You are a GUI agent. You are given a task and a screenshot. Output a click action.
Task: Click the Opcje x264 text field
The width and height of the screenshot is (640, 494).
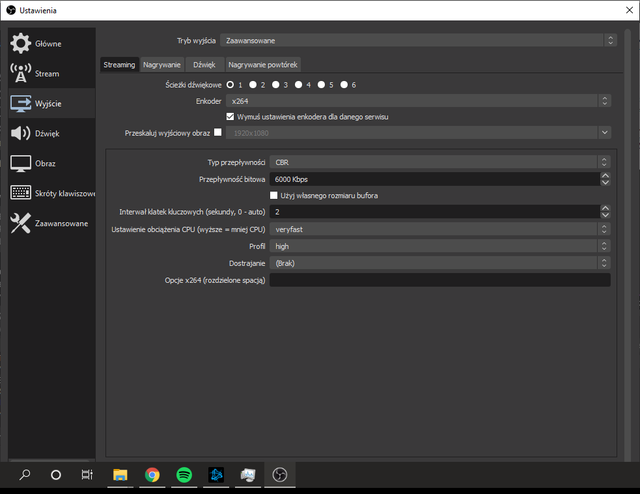coord(440,280)
